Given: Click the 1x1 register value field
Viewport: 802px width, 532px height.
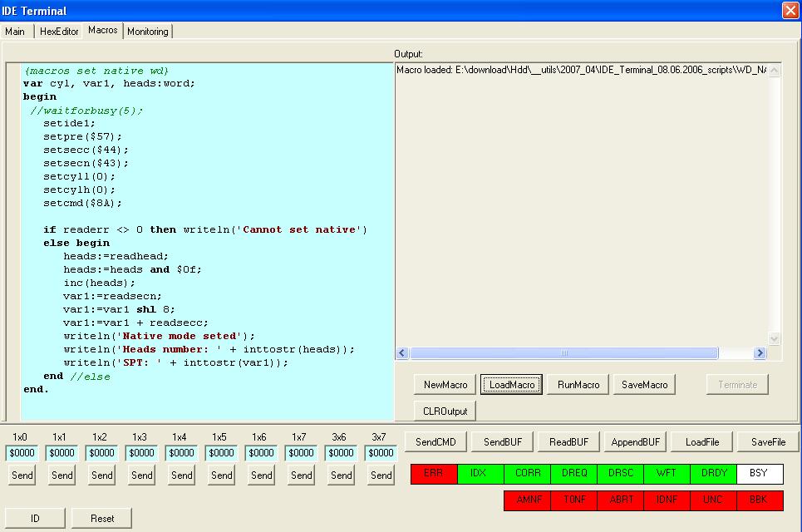Looking at the screenshot, I should click(62, 453).
